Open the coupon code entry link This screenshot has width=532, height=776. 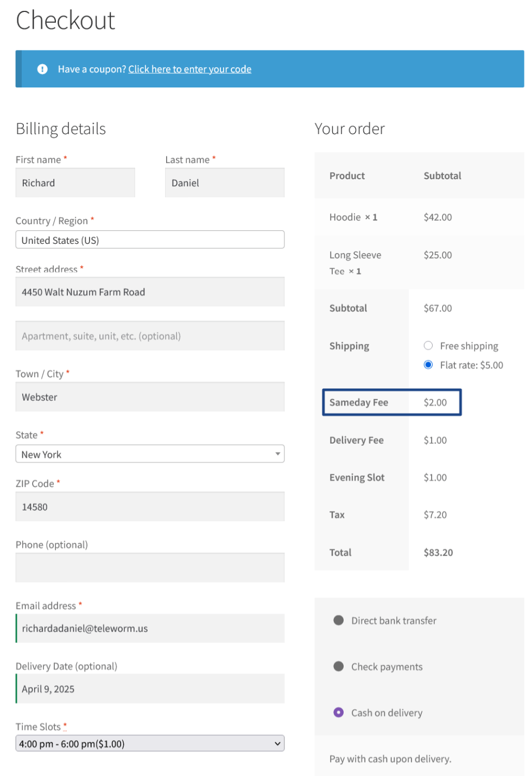coord(189,69)
